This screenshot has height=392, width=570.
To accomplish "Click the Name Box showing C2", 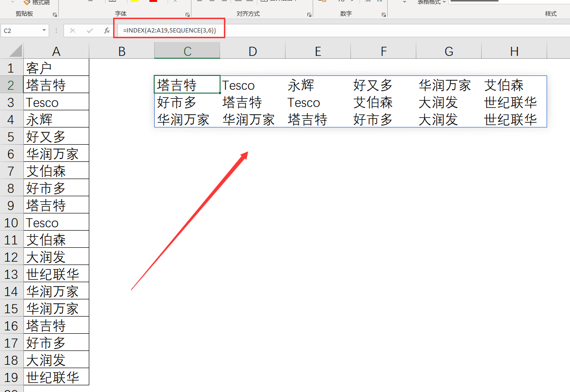I will tap(21, 31).
